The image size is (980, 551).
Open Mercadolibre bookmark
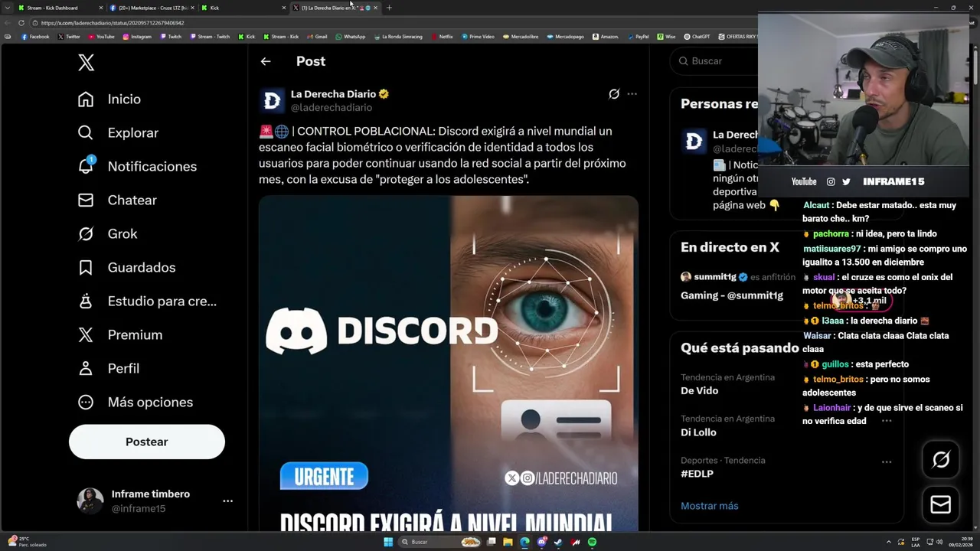(521, 37)
